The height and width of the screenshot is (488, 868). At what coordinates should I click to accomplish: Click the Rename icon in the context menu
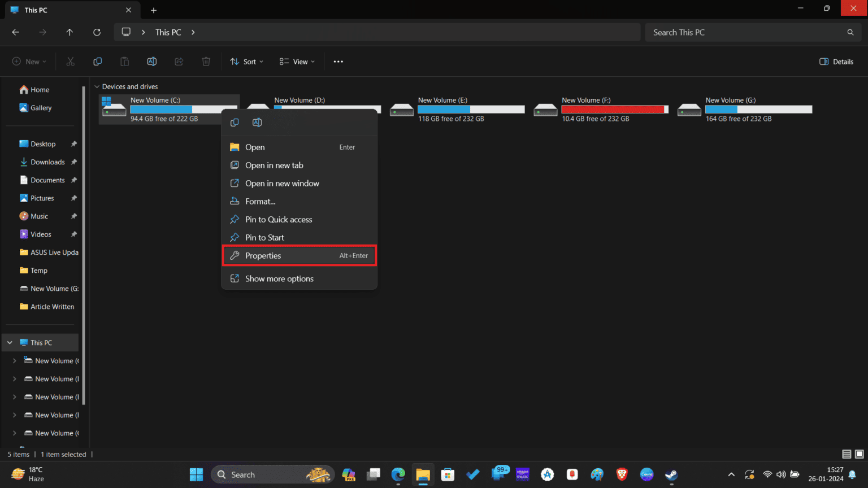(257, 122)
